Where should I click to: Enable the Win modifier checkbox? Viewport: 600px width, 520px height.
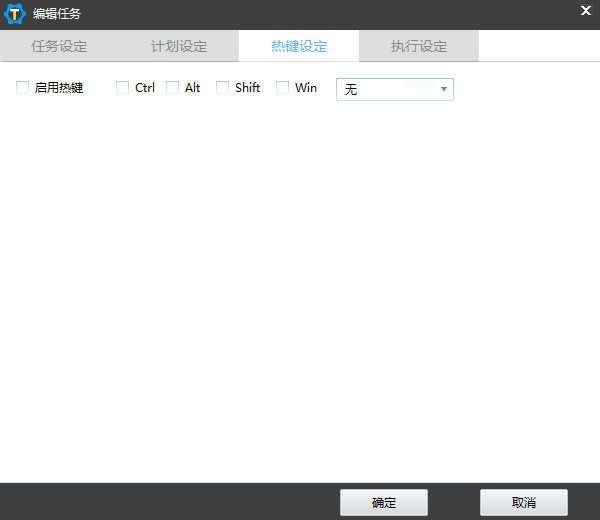[282, 88]
